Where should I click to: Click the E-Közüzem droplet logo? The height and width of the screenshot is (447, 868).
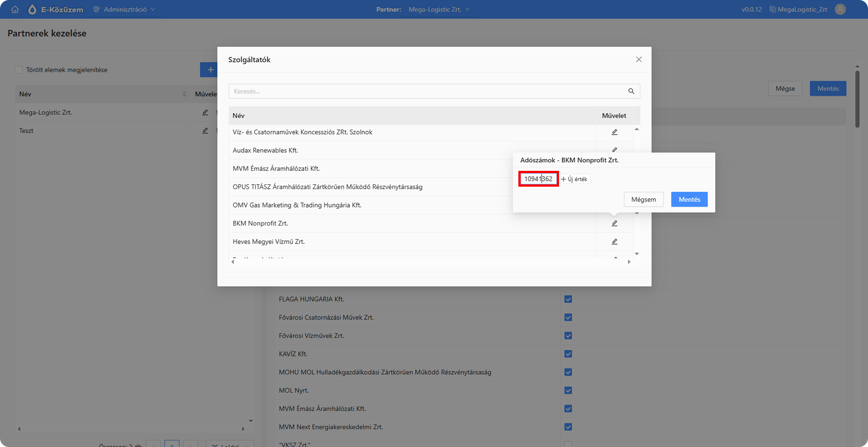point(32,9)
